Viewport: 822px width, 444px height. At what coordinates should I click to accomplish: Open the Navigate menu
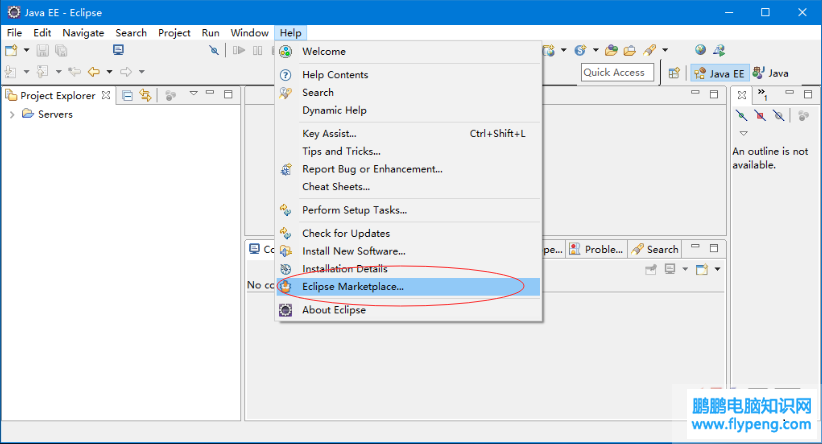[83, 33]
